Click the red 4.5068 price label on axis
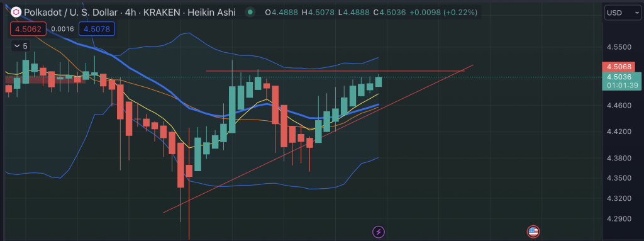Viewport: 644px width, 241px height. coord(619,67)
